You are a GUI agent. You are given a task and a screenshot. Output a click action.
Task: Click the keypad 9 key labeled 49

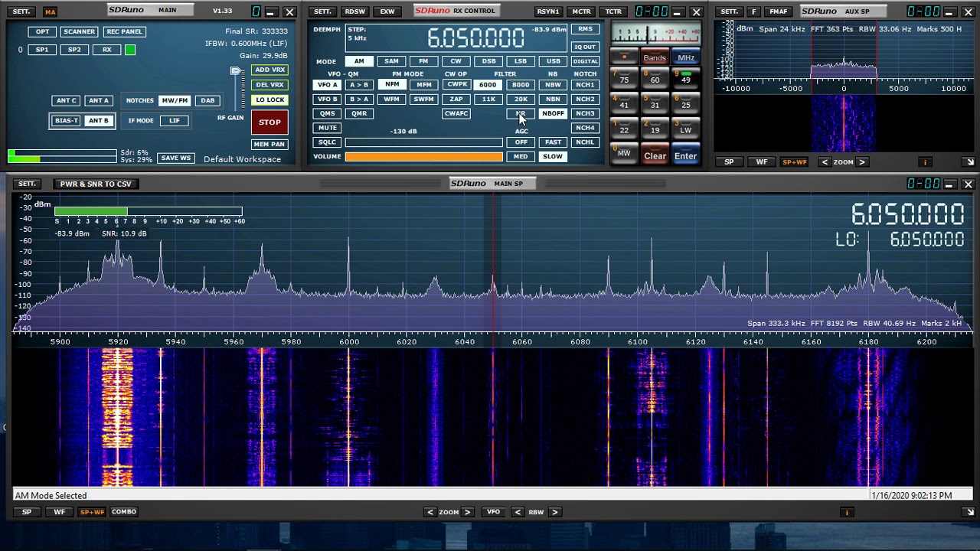click(685, 79)
